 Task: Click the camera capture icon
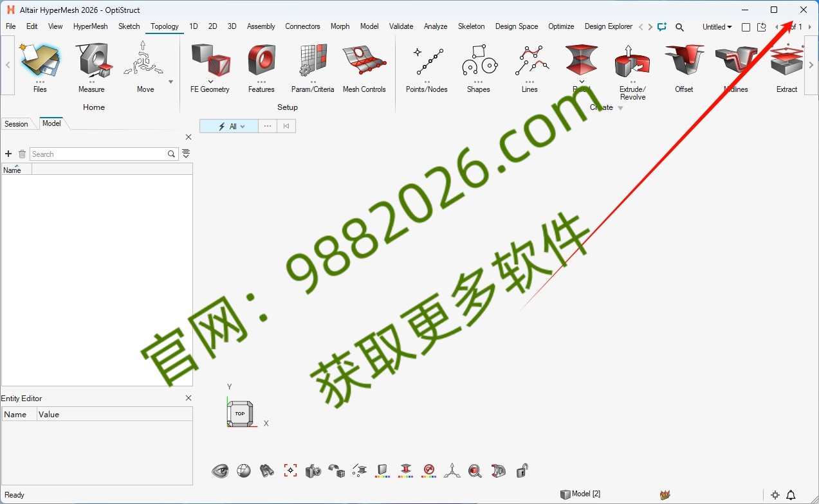(313, 471)
